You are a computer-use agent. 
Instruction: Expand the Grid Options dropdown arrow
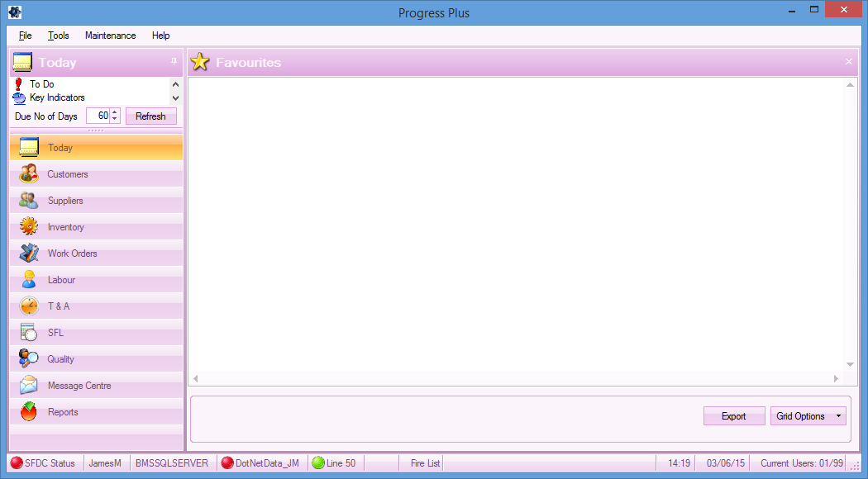(838, 416)
